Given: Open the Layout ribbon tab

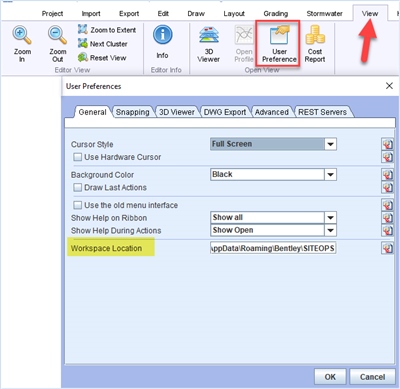Looking at the screenshot, I should point(234,14).
